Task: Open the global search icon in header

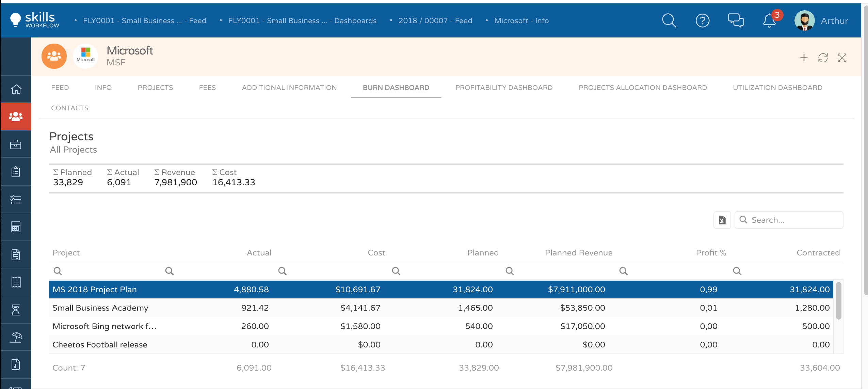Action: pyautogui.click(x=669, y=20)
